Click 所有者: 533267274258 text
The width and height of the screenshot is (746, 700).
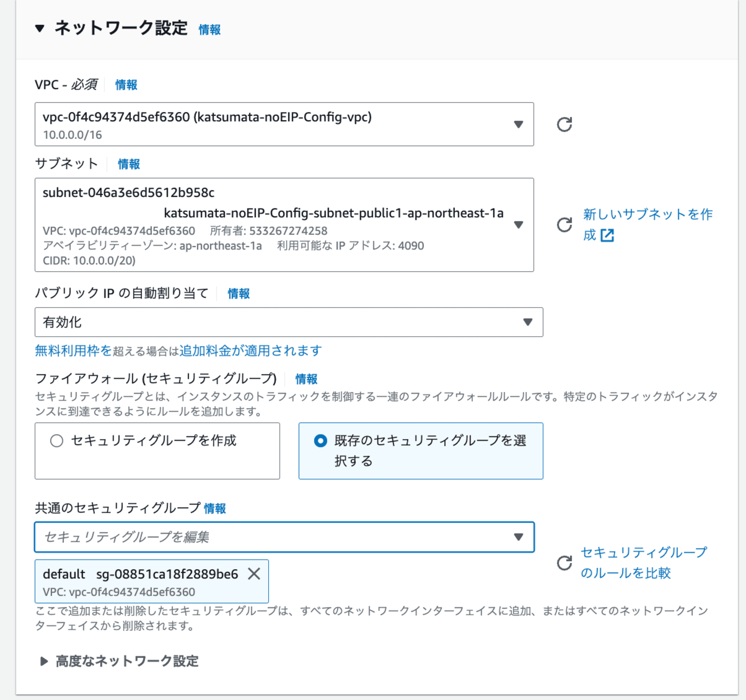pos(269,231)
